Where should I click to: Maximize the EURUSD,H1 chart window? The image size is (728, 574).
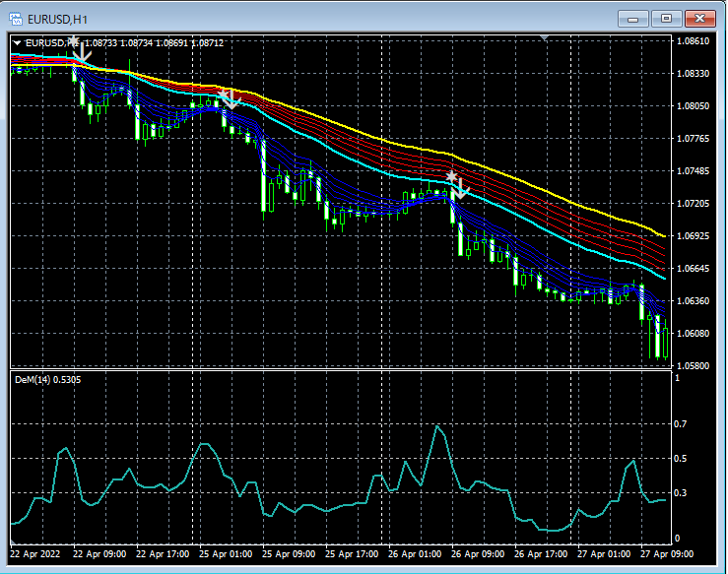[666, 19]
